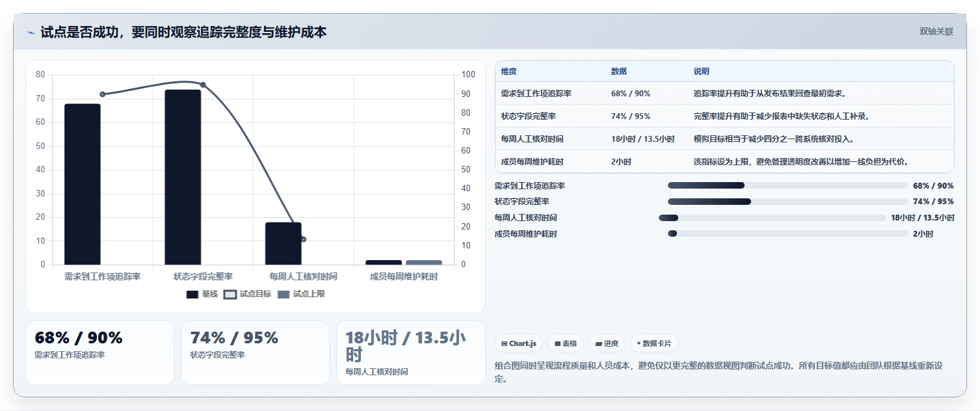Click the description starting 追踪率提升有助于
This screenshot has width=980, height=411.
pyautogui.click(x=770, y=94)
